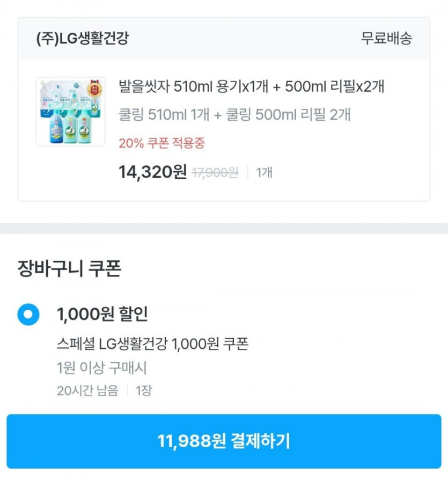Click the gray divider band between sections
The image size is (448, 481).
224,228
